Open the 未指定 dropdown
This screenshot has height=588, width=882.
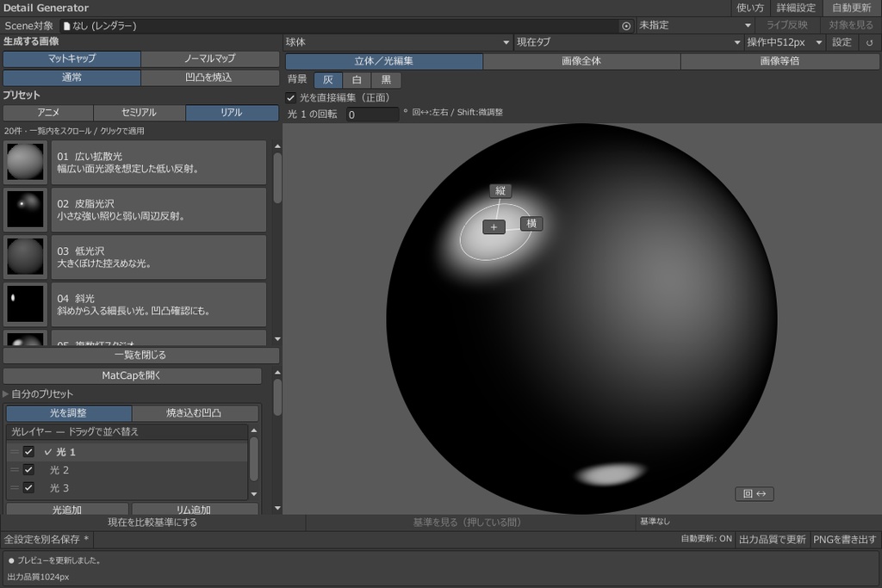695,25
